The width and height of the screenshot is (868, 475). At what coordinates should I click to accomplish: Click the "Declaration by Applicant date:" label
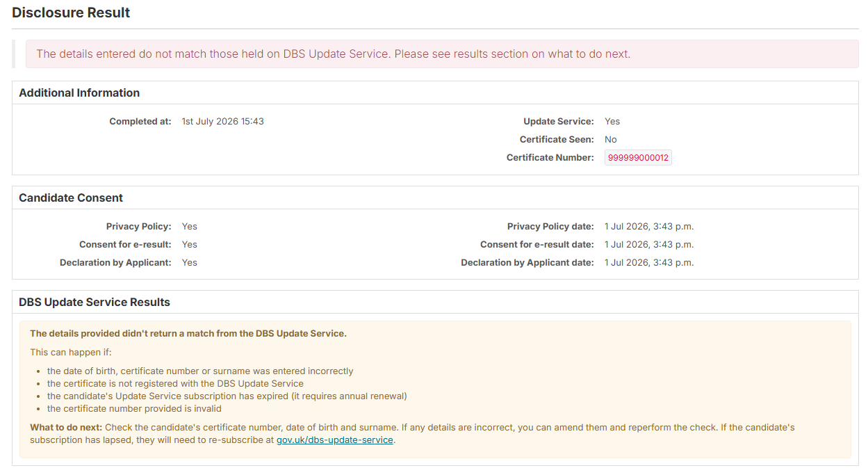[527, 263]
